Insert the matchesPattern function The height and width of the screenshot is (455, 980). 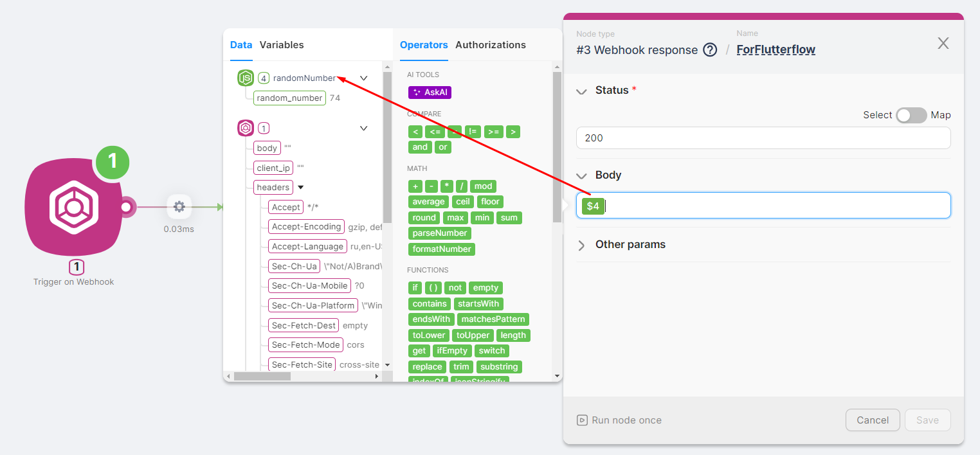coord(493,319)
